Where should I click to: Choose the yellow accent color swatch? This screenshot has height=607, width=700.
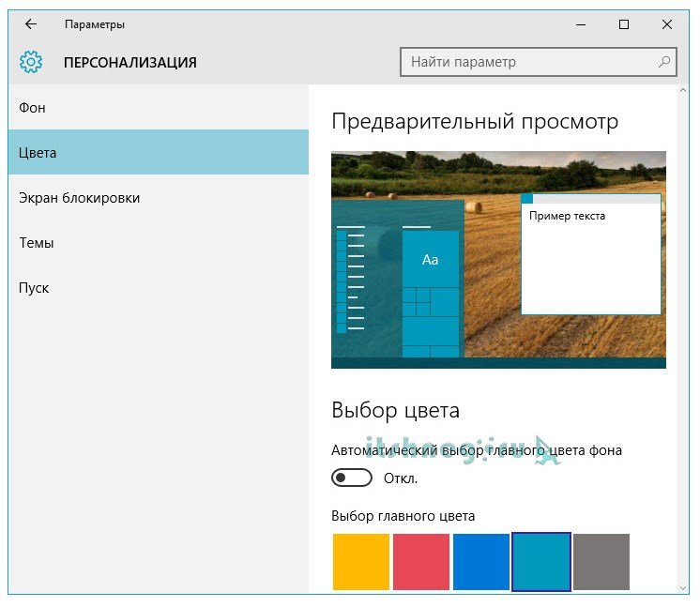(361, 562)
